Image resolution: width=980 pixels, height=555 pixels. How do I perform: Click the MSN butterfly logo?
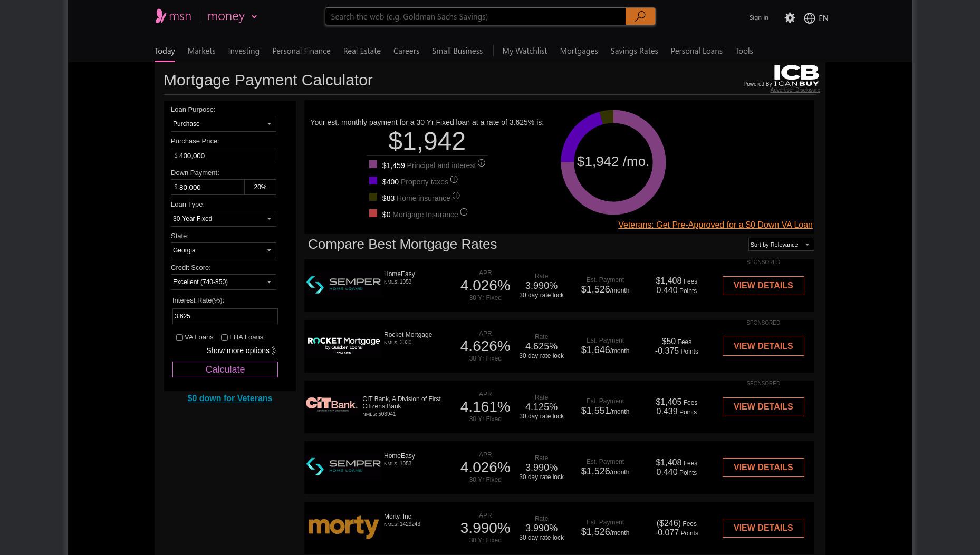tap(161, 16)
